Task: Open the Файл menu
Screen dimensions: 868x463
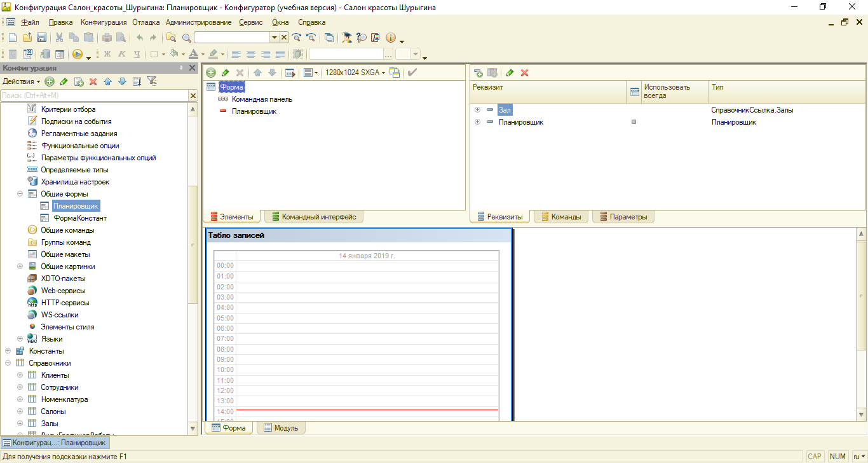Action: click(30, 22)
